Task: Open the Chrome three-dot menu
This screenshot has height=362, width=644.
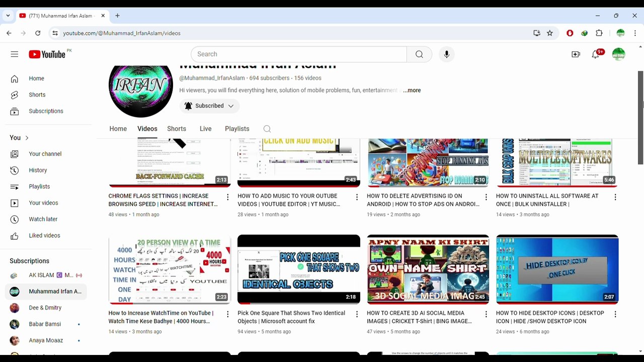Action: (635, 33)
